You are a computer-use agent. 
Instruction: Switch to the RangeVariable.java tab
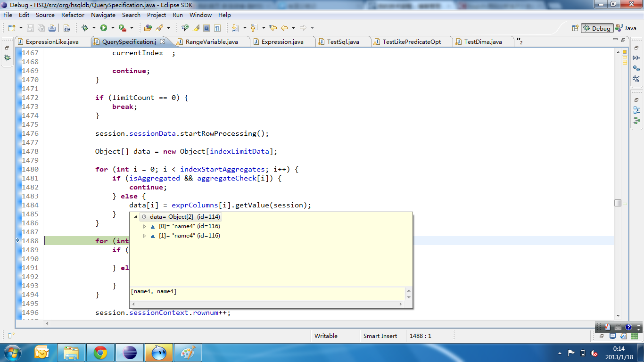pos(211,41)
